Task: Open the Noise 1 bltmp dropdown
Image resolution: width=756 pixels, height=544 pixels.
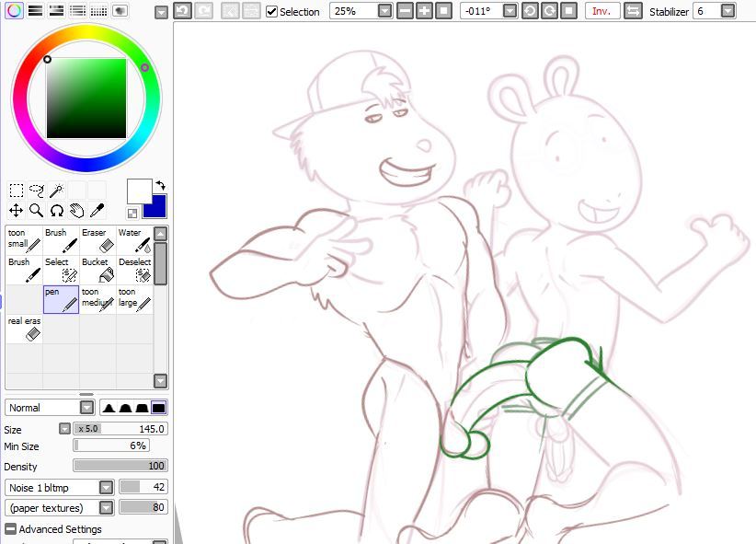Action: (106, 488)
